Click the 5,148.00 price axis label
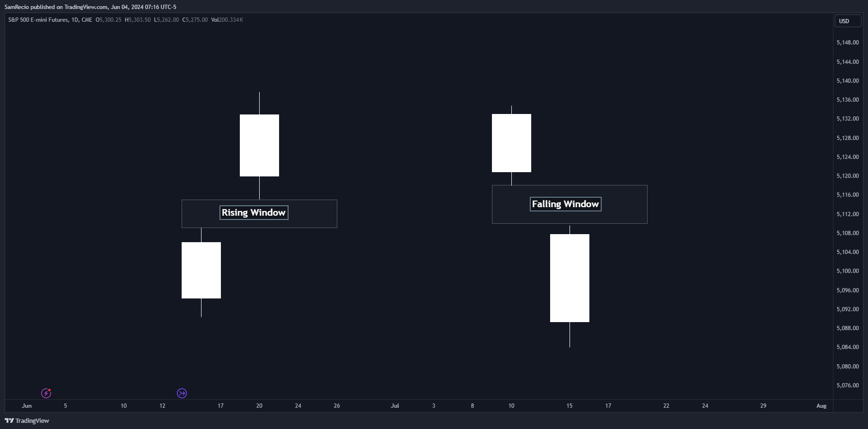This screenshot has height=429, width=868. (847, 43)
